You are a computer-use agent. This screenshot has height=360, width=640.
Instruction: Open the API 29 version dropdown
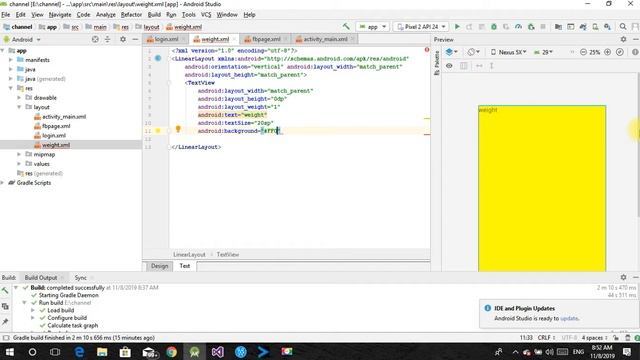(543, 52)
